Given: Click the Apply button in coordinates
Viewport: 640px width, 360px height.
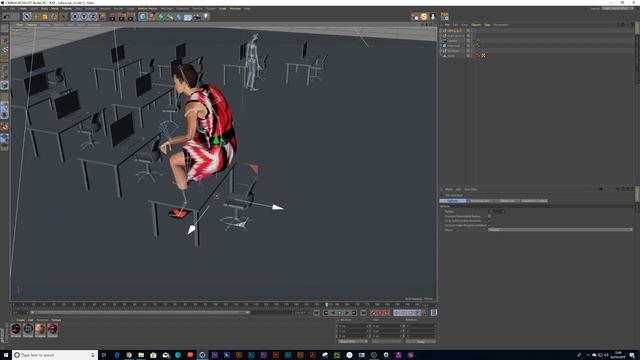Looking at the screenshot, I should [420, 341].
